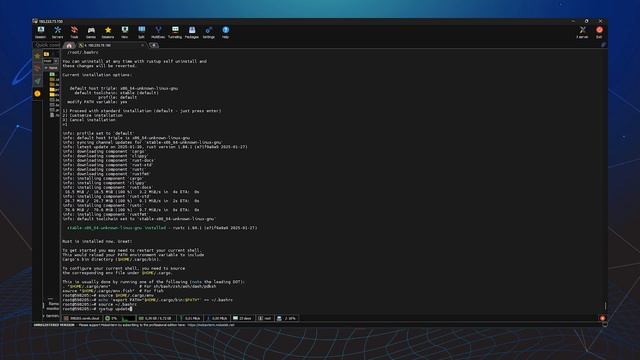This screenshot has width=640, height=360.
Task: Open the sidebar Tools tab
Action: point(38,68)
